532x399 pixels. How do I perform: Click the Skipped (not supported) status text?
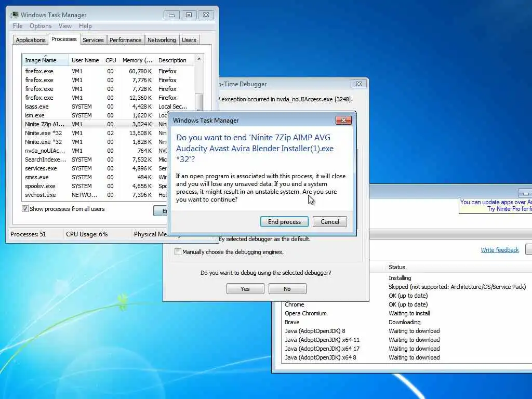click(x=457, y=287)
